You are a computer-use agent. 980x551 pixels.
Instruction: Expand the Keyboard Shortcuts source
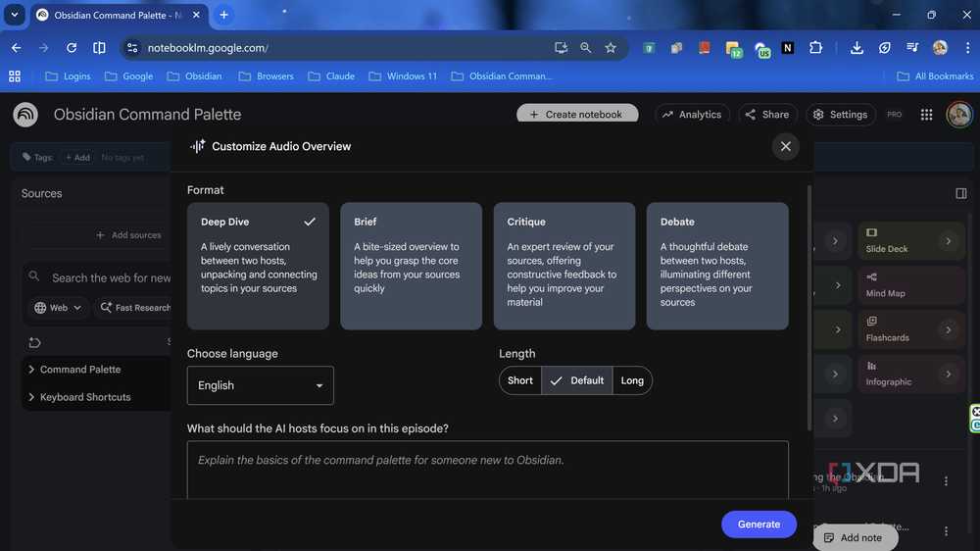click(x=31, y=397)
